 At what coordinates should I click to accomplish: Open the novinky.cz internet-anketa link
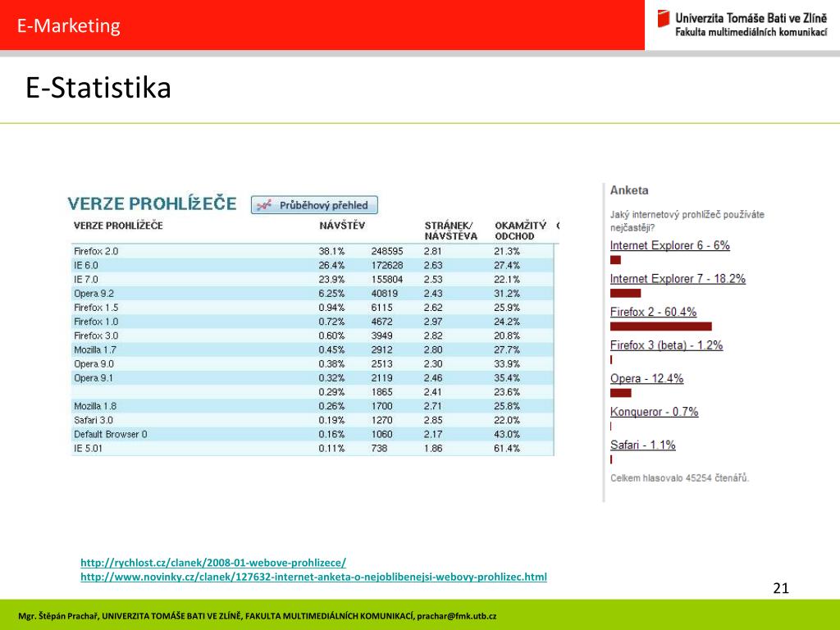(x=313, y=577)
